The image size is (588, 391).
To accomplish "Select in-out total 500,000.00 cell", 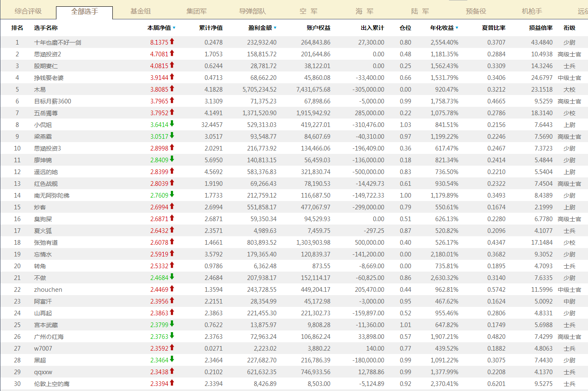I will click(x=370, y=243).
